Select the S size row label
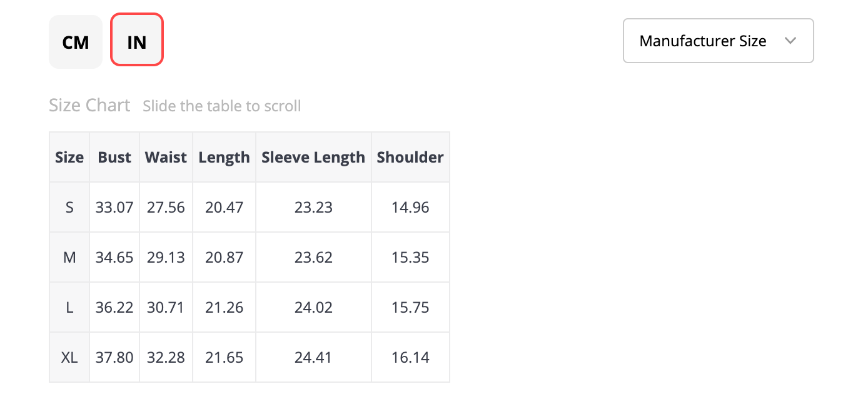This screenshot has height=394, width=868. pos(69,207)
